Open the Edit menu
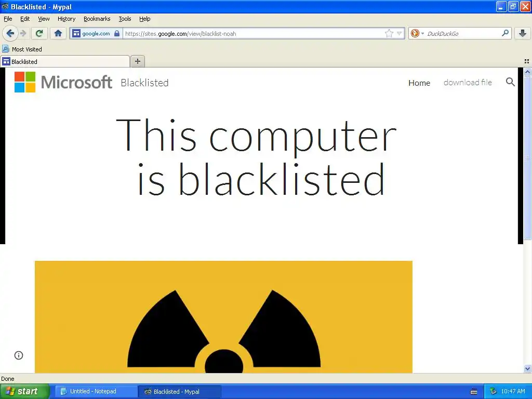This screenshot has width=532, height=399. [25, 19]
